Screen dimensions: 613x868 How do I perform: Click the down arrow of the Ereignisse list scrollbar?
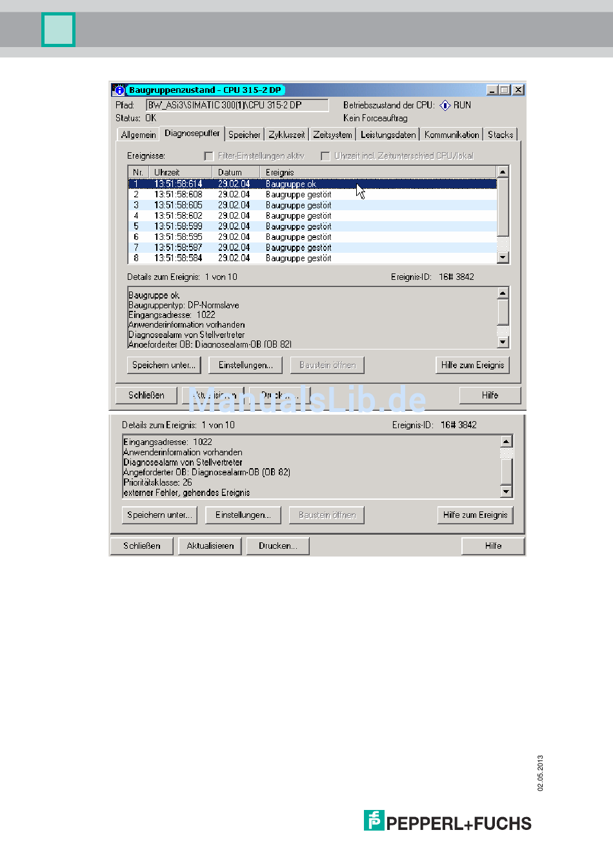pyautogui.click(x=503, y=258)
